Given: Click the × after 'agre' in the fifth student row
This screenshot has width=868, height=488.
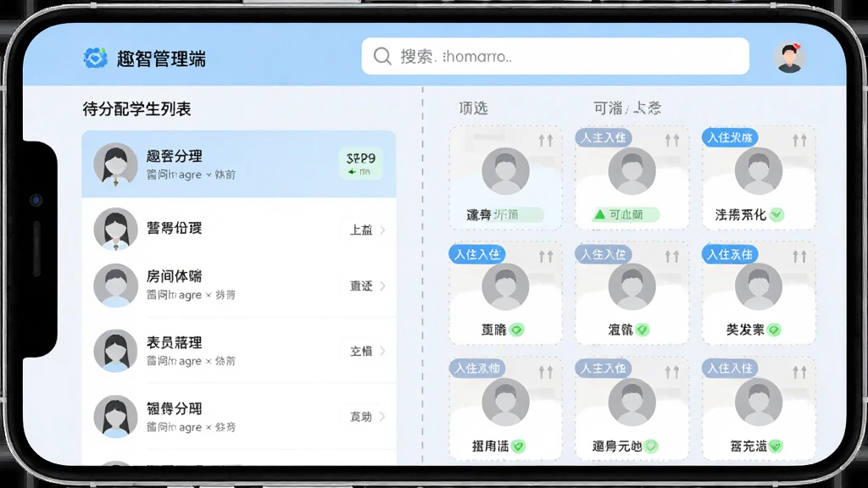Looking at the screenshot, I should coord(209,427).
